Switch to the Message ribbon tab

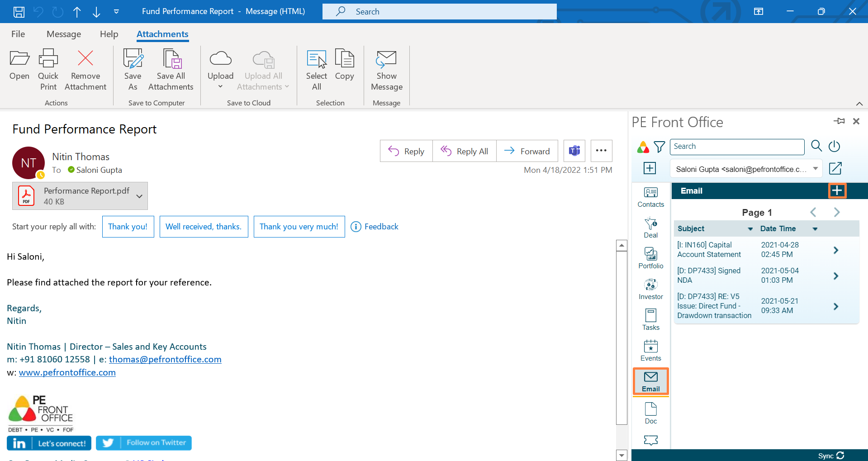[64, 34]
